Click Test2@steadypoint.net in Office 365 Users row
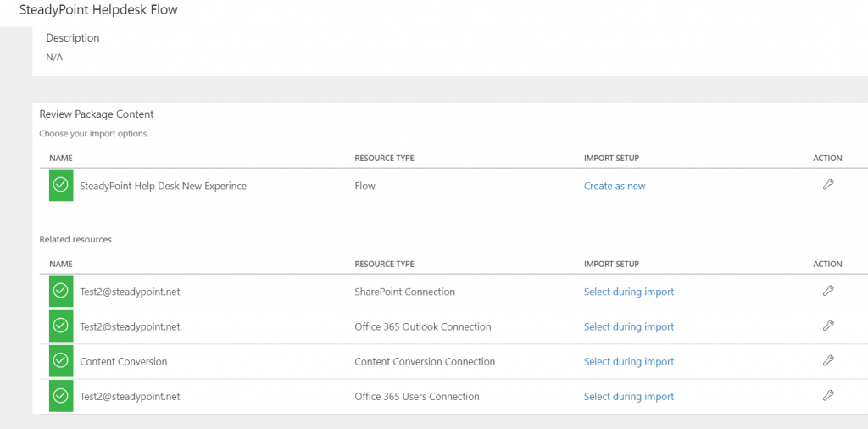This screenshot has width=868, height=429. click(x=130, y=396)
